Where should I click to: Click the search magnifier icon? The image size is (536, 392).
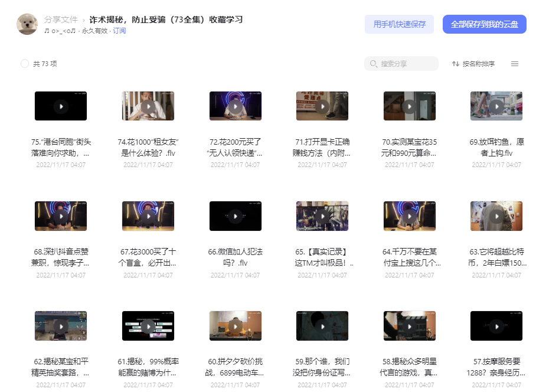pyautogui.click(x=374, y=64)
